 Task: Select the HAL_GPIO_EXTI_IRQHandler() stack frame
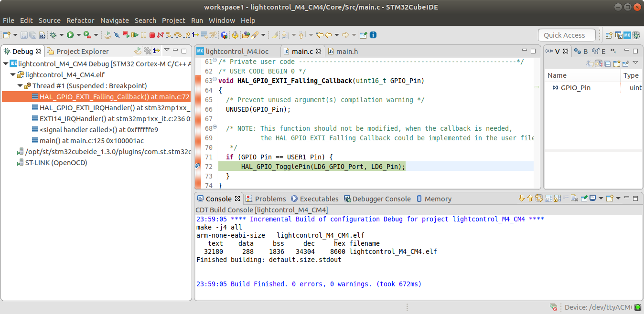[x=111, y=107]
